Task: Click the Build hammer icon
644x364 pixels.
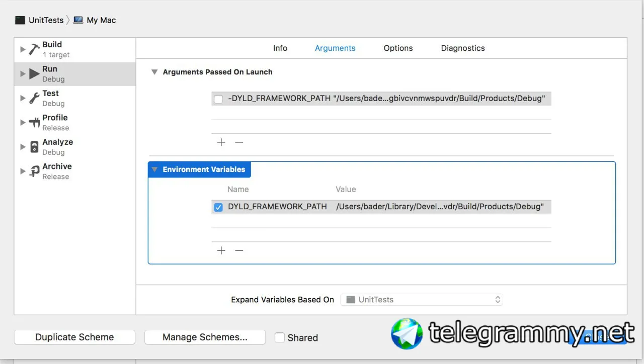Action: tap(34, 49)
